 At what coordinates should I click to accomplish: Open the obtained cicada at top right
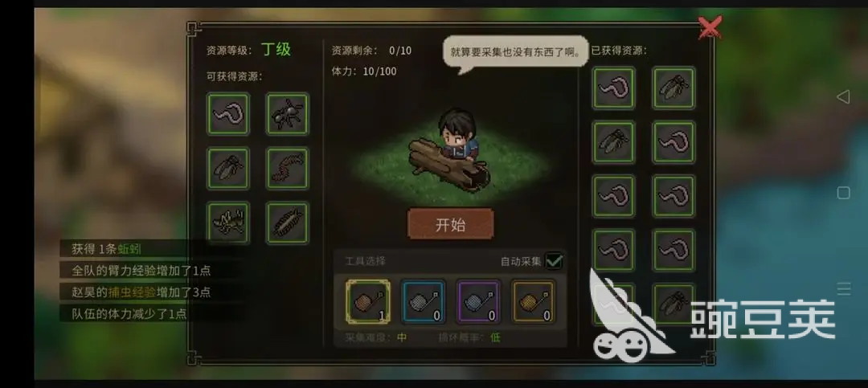tap(674, 88)
